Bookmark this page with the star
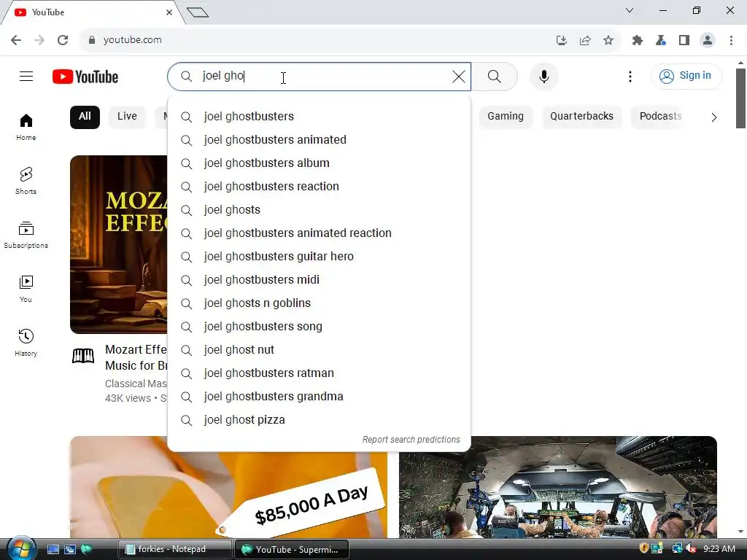The image size is (747, 560). (x=608, y=41)
